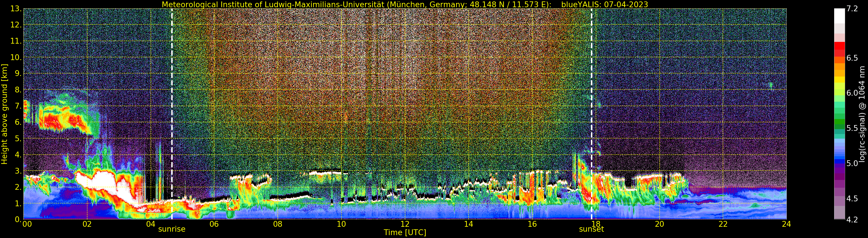The image size is (868, 238).
Task: Click the 'Time [UTC]' axis label
Action: tap(405, 233)
